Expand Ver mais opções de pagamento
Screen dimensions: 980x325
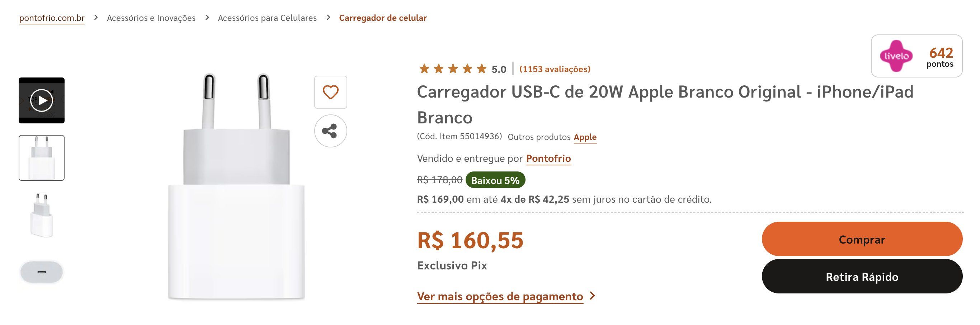pos(500,296)
